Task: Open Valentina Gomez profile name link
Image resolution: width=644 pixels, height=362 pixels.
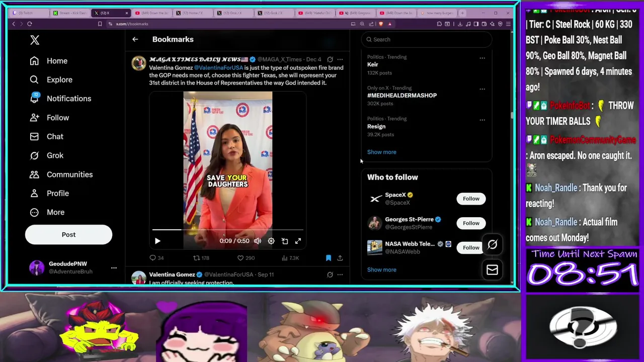Action: (x=172, y=275)
